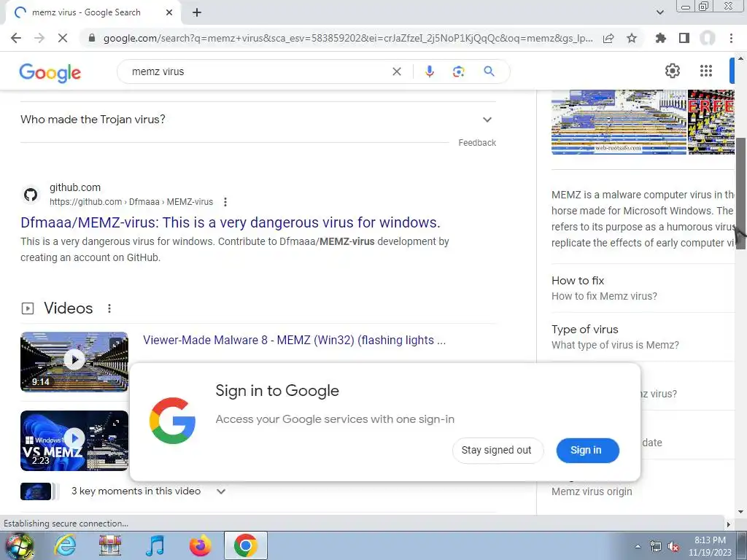Open Google quick settings gear
The height and width of the screenshot is (560, 747).
point(672,71)
